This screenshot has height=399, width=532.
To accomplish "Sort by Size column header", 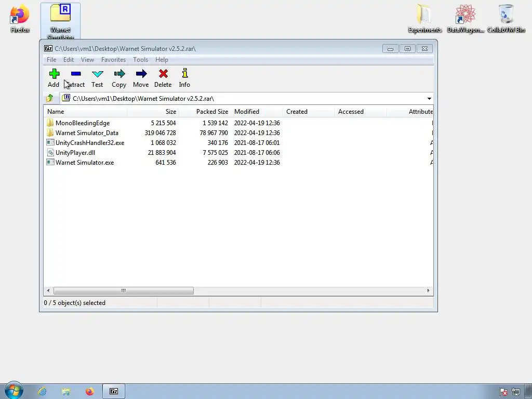I will tap(153, 112).
